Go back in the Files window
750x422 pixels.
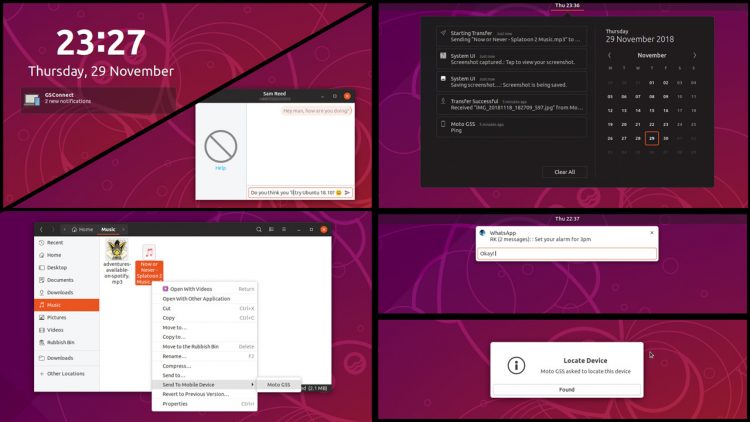point(42,230)
